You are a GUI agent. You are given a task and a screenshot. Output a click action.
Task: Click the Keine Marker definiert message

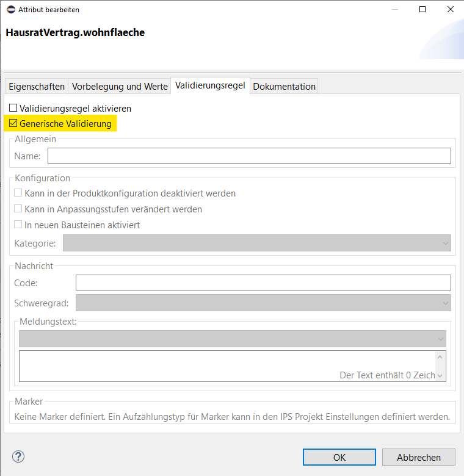click(x=232, y=416)
